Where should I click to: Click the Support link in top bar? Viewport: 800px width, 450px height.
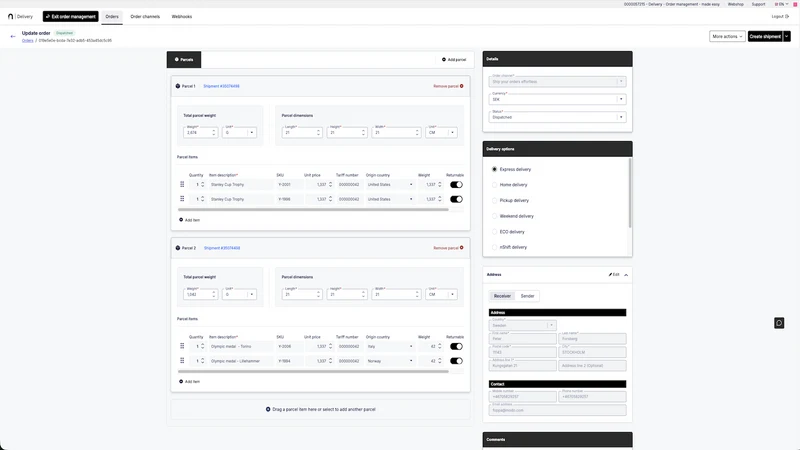(758, 4)
